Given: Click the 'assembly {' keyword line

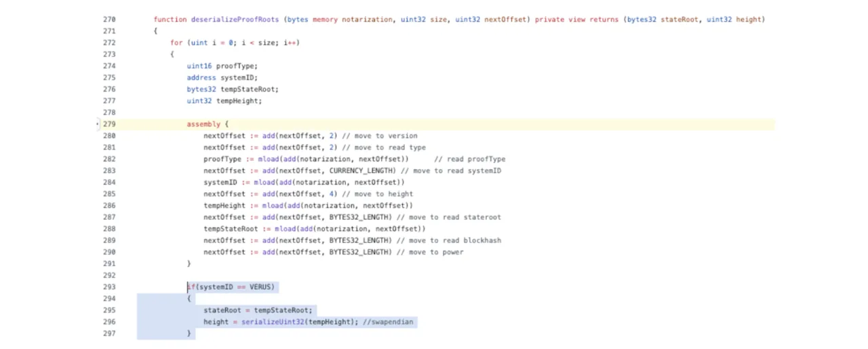Looking at the screenshot, I should point(208,124).
